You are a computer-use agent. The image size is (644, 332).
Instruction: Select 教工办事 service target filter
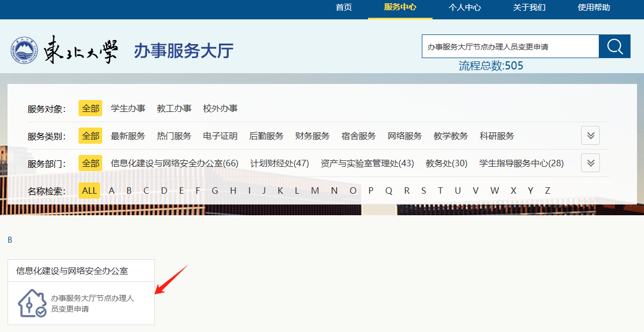click(x=174, y=109)
